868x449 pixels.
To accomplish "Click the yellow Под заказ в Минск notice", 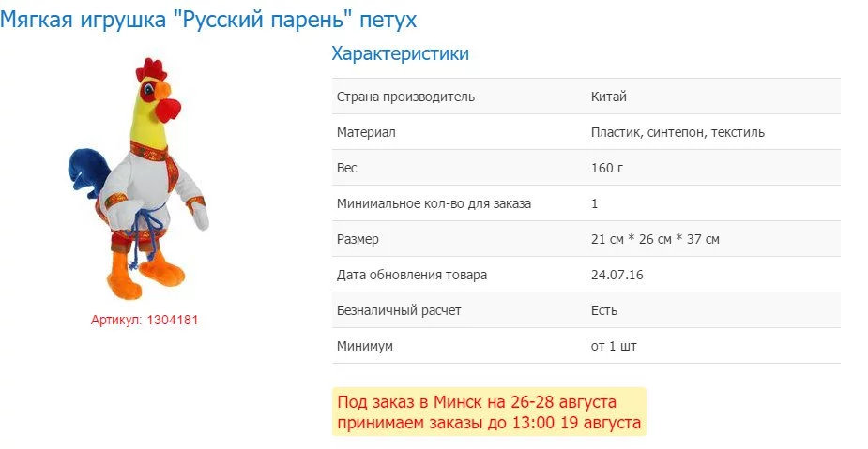I will pyautogui.click(x=489, y=412).
